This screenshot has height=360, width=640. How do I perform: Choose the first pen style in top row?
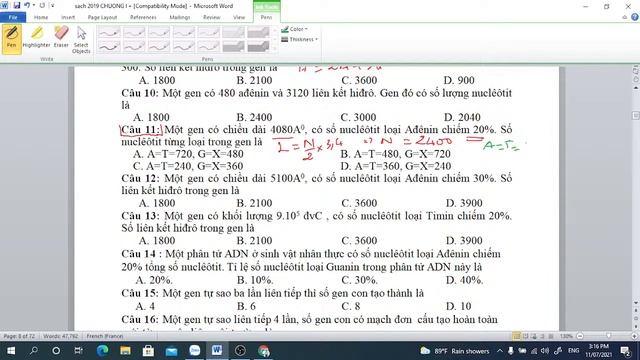click(x=109, y=33)
